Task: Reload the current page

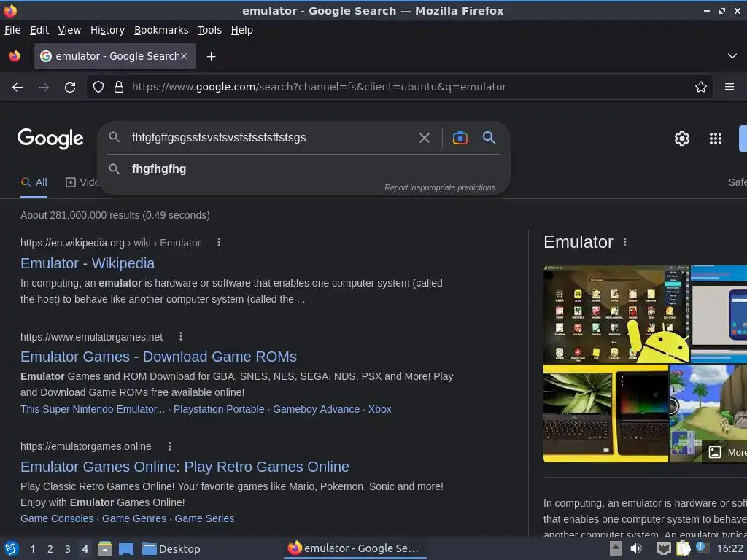Action: [x=70, y=87]
